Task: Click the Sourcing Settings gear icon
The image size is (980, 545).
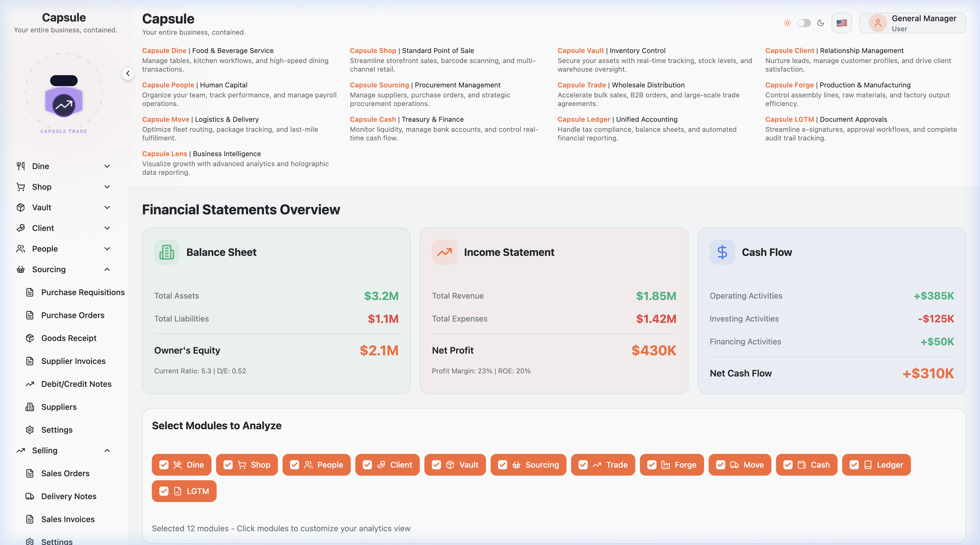Action: (x=30, y=430)
